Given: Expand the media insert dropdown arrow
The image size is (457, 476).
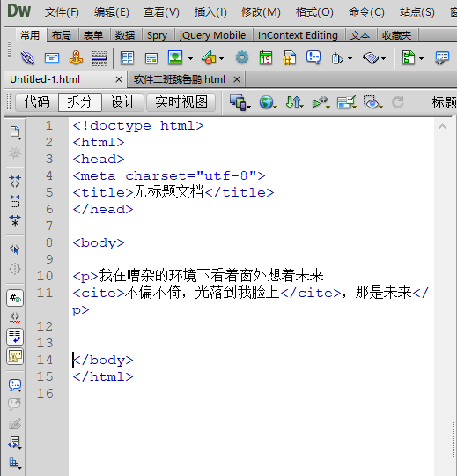Looking at the screenshot, I should pos(222,58).
